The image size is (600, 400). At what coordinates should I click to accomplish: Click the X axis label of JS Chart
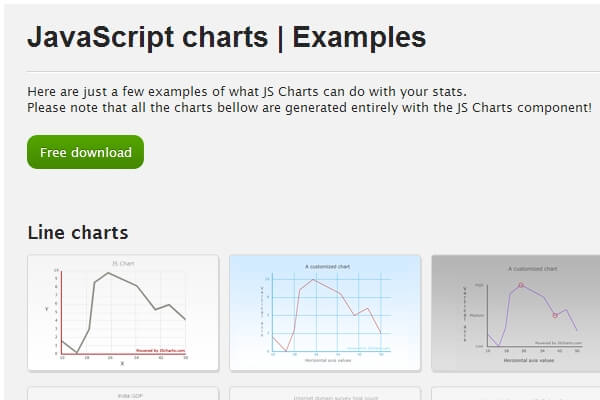tap(122, 362)
